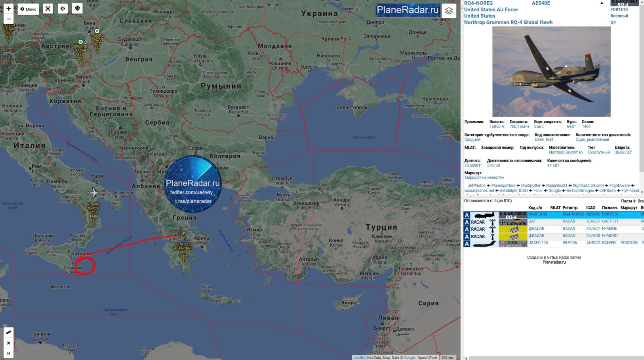
Task: Select the GAFTT31 row in aircraft list
Action: (553, 221)
